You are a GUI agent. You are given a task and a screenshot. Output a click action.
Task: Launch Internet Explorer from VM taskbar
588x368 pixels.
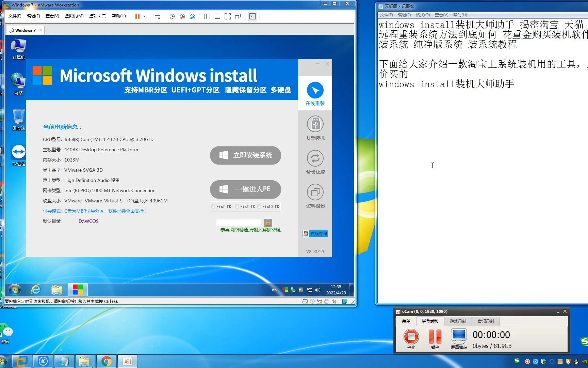coord(36,290)
